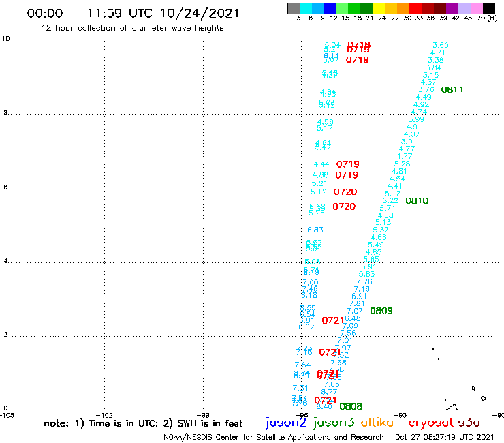Click the wave height value 4.07
The height and width of the screenshot is (443, 504).
(412, 134)
